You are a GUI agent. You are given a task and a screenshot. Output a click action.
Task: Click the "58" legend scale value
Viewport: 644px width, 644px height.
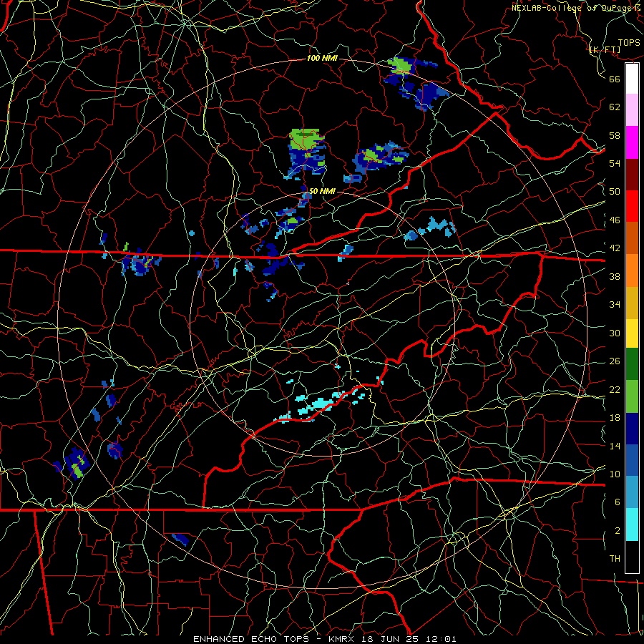[615, 135]
